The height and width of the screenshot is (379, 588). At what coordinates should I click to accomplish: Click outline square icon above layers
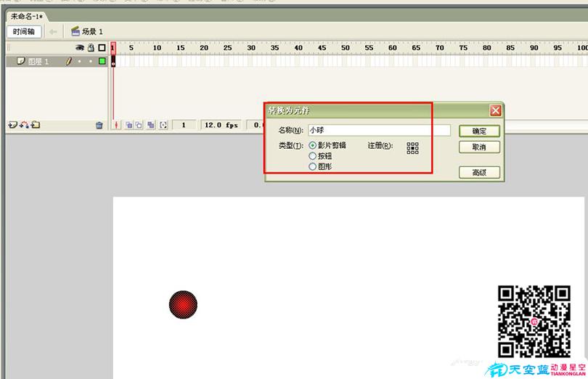point(102,48)
